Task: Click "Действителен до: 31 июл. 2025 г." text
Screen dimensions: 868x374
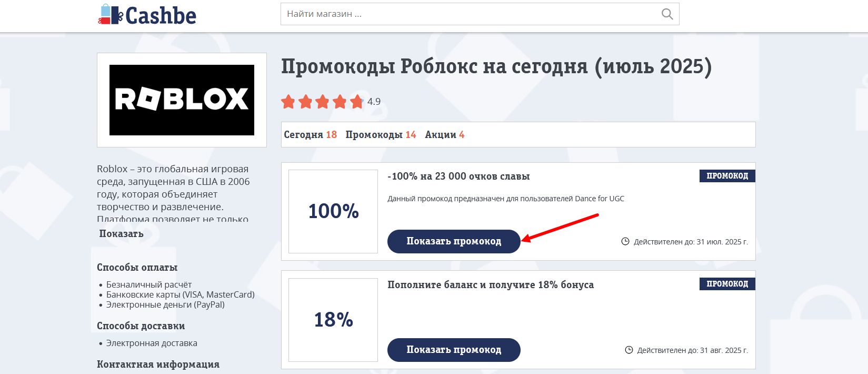Action: click(x=691, y=242)
